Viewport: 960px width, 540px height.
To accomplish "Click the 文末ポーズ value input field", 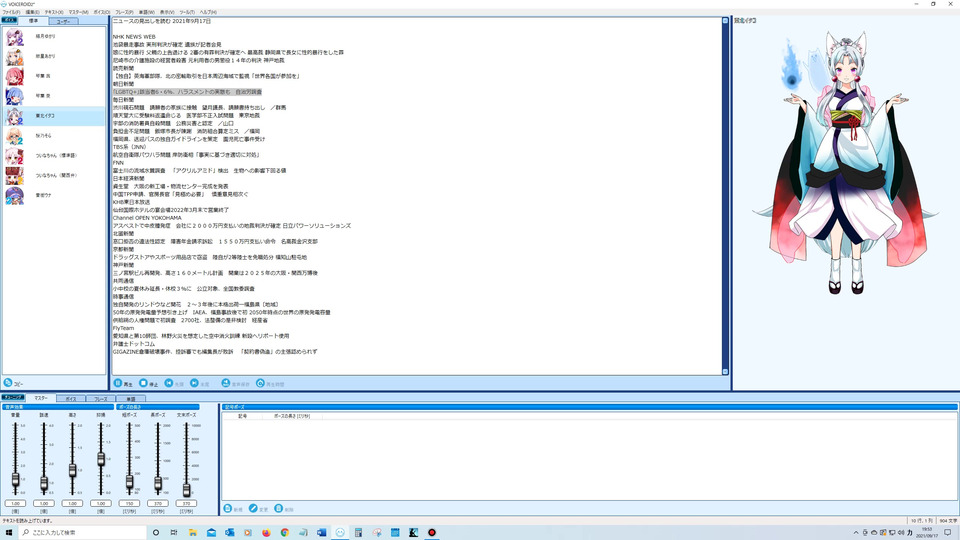I will [186, 503].
